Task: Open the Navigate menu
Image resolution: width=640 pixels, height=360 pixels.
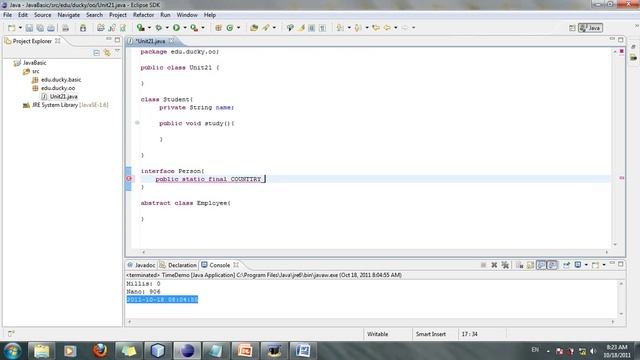Action: tap(69, 15)
